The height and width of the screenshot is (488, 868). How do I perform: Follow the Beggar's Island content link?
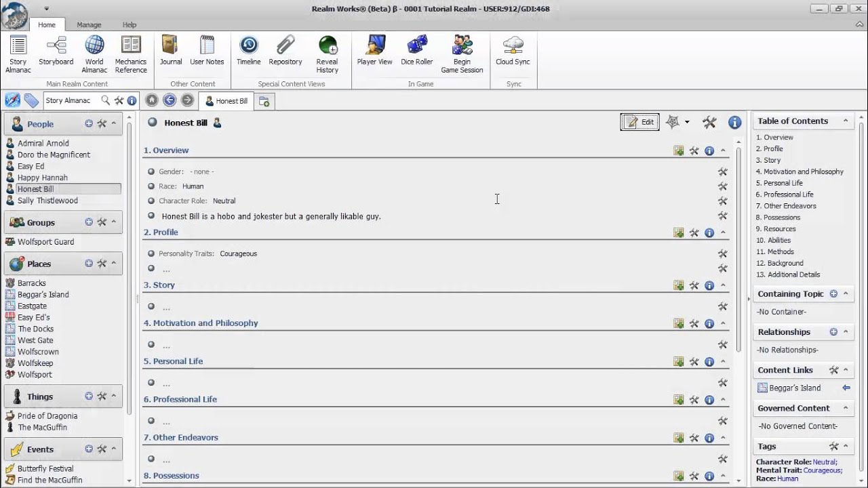pos(795,388)
